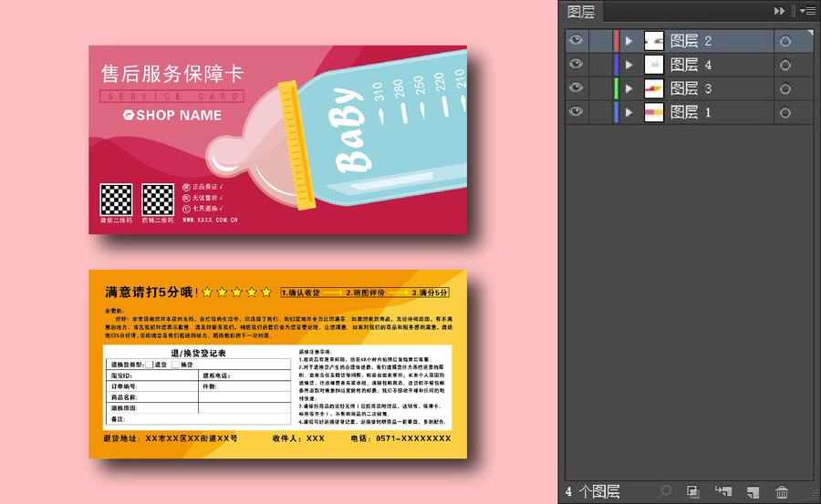The width and height of the screenshot is (821, 504).
Task: Select the 图层 4 layer name
Action: 691,65
